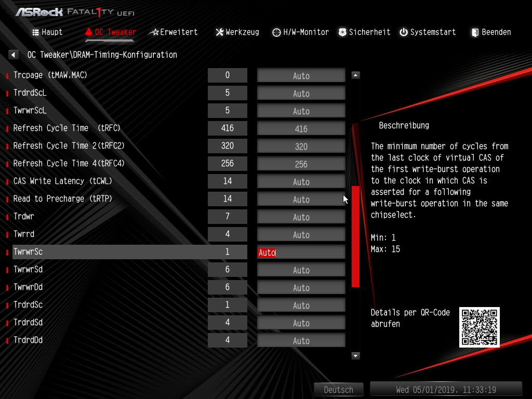Select tRFC 416 setting field
The height and width of the screenshot is (399, 532).
click(301, 129)
